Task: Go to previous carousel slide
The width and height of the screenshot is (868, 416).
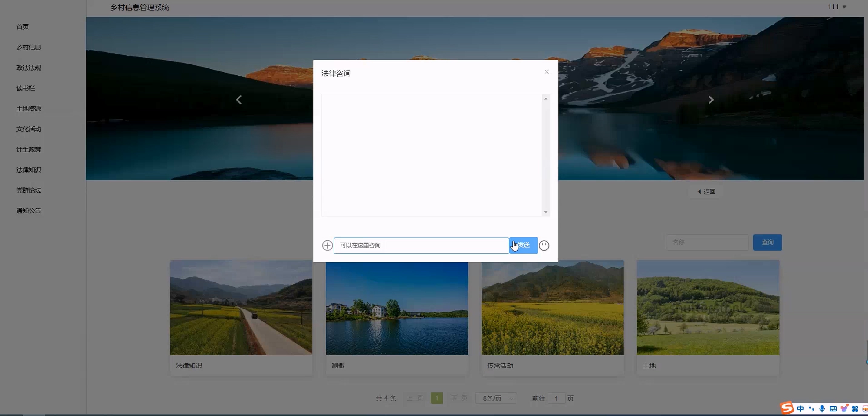Action: (239, 100)
